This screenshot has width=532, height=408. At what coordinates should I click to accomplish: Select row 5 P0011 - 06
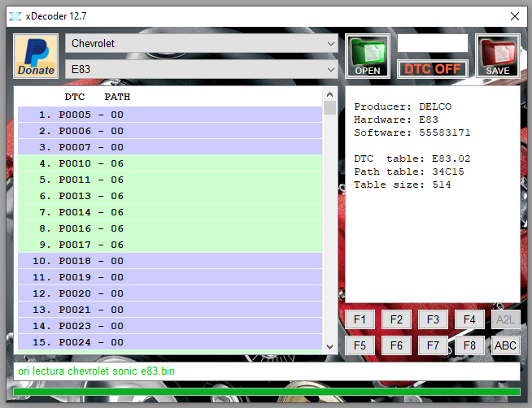click(x=170, y=180)
